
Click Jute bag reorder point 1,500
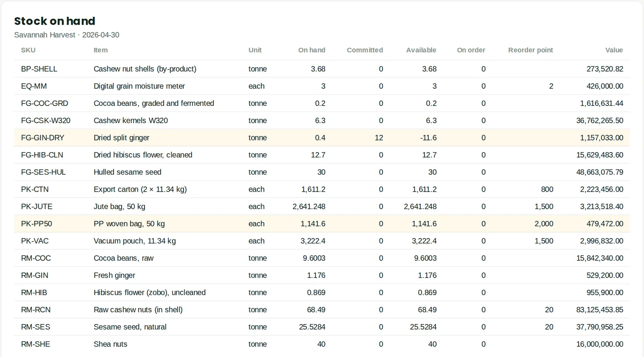pyautogui.click(x=544, y=206)
